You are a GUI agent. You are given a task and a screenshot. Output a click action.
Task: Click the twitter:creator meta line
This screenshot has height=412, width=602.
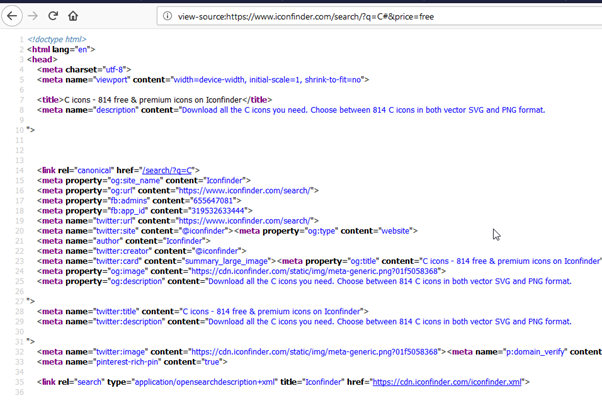[142, 251]
